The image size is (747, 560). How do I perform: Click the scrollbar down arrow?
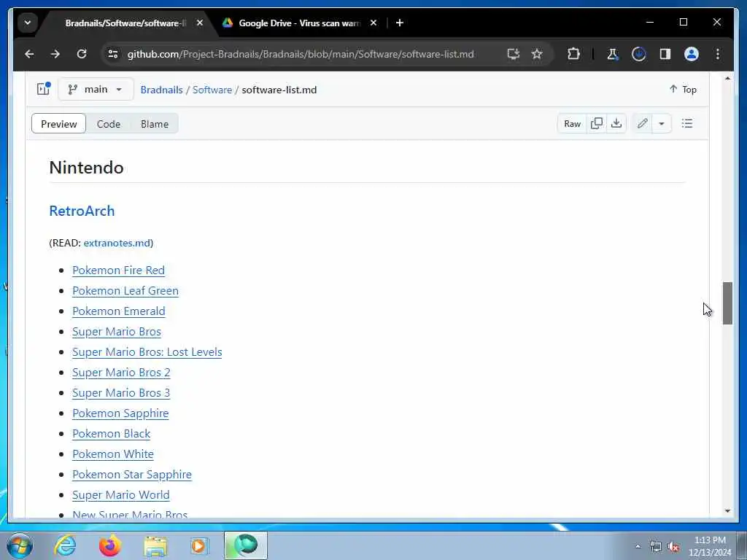point(727,511)
